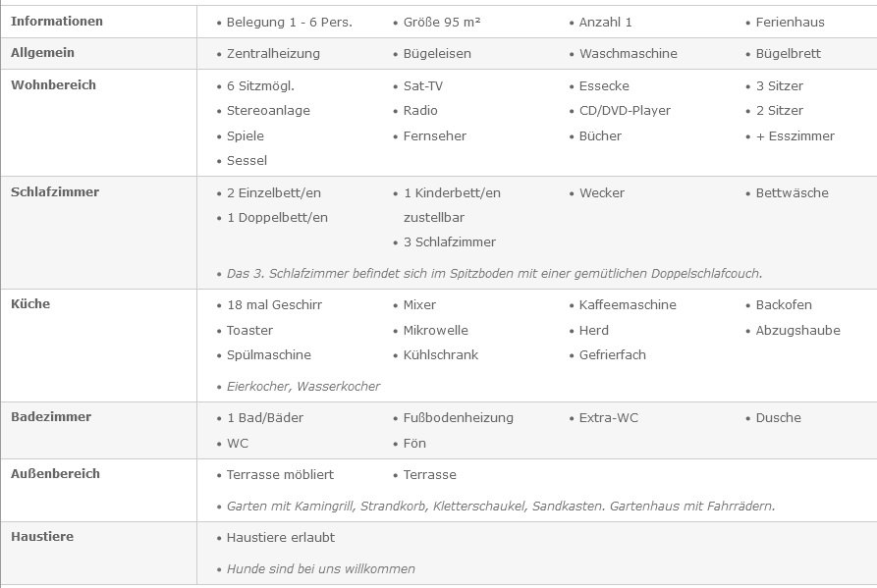The height and width of the screenshot is (588, 877).
Task: Click the Badezimmer row header
Action: point(51,417)
